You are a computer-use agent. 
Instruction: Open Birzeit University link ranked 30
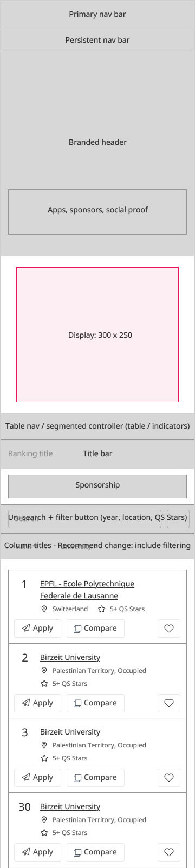point(70,807)
